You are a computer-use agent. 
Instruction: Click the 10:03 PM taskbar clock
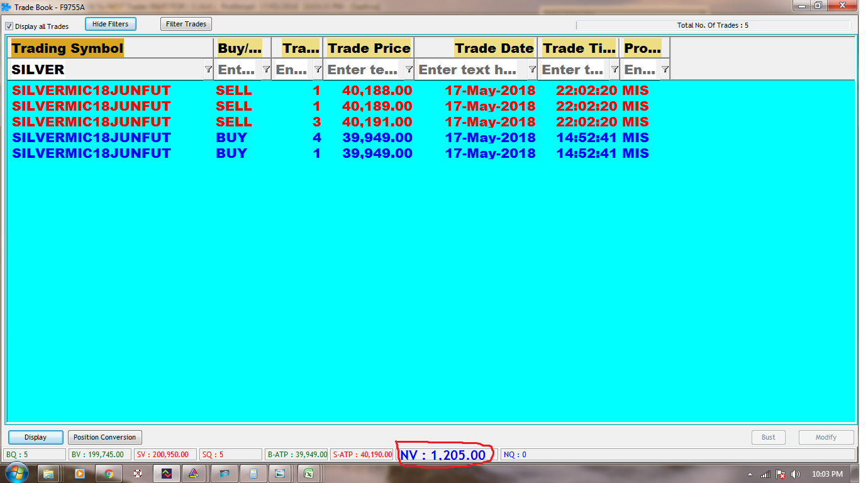pos(827,474)
